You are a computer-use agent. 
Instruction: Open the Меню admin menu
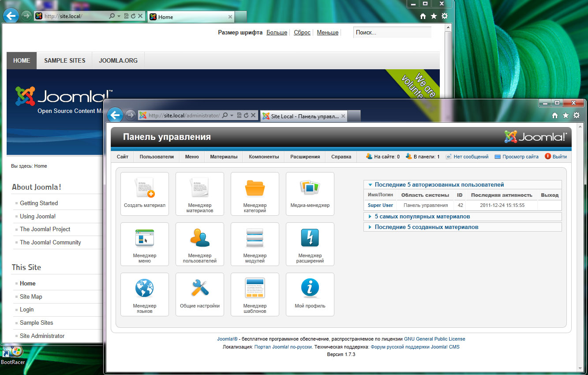pos(192,157)
